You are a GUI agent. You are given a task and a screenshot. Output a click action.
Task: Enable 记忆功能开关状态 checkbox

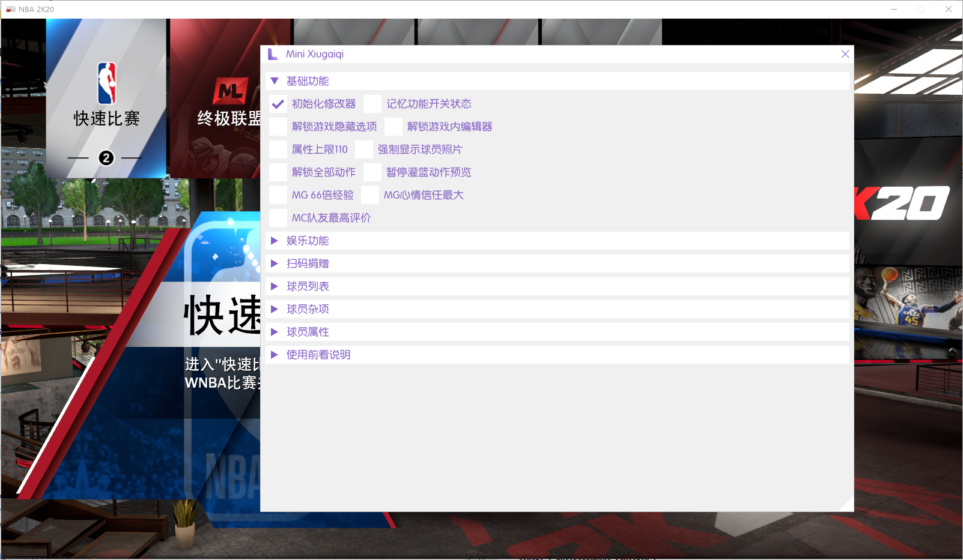(372, 104)
